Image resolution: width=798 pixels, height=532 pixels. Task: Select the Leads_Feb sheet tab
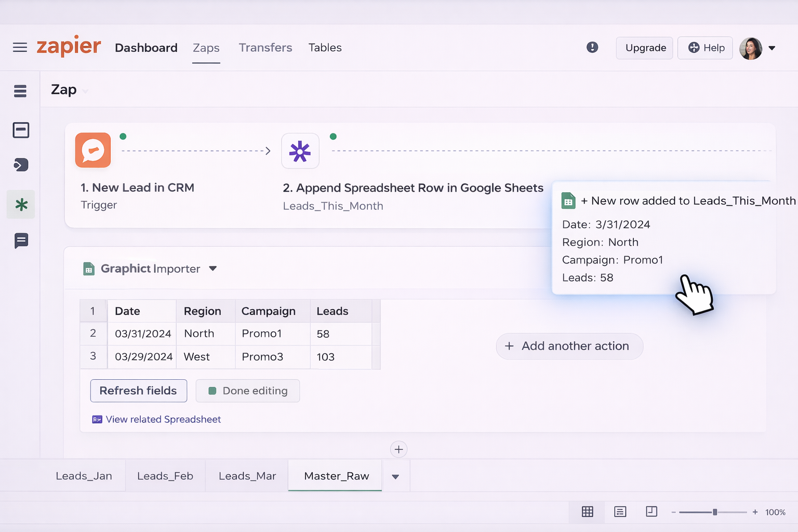coord(165,476)
